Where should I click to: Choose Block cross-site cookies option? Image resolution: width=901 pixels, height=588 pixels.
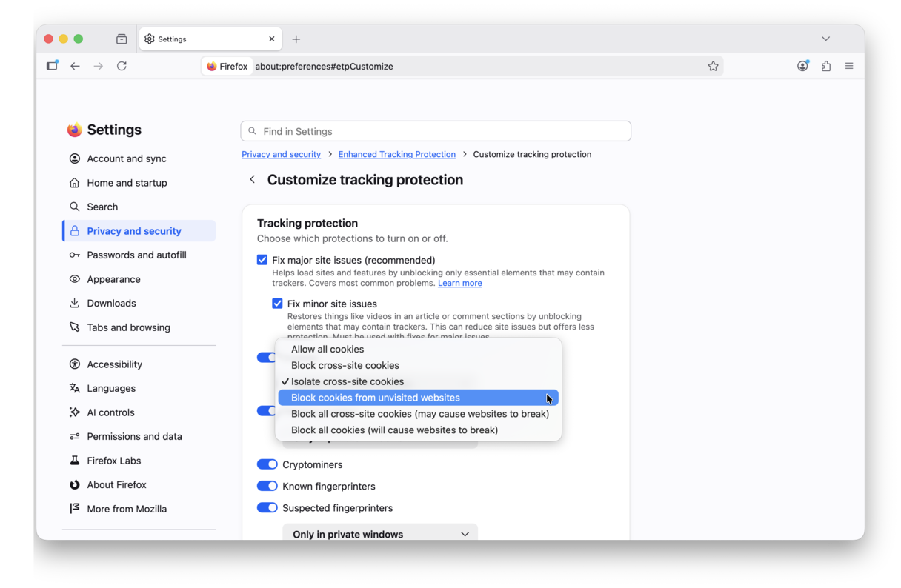point(418,365)
